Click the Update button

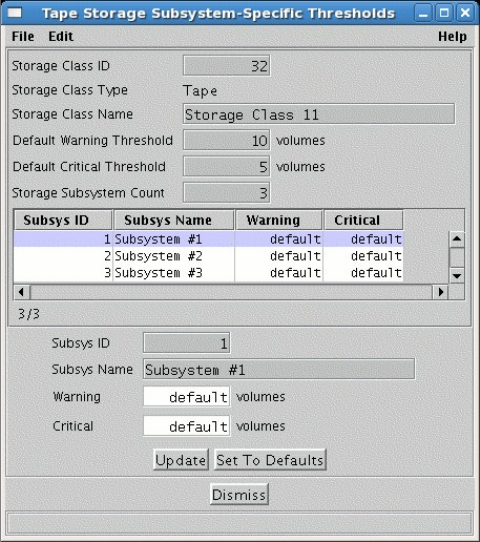181,460
